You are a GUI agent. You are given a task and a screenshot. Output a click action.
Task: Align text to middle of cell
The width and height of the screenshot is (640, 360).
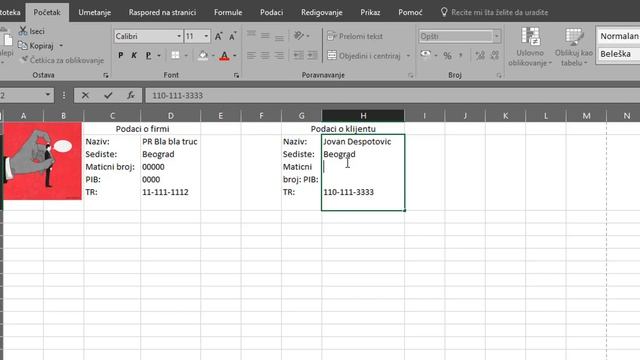pos(265,36)
